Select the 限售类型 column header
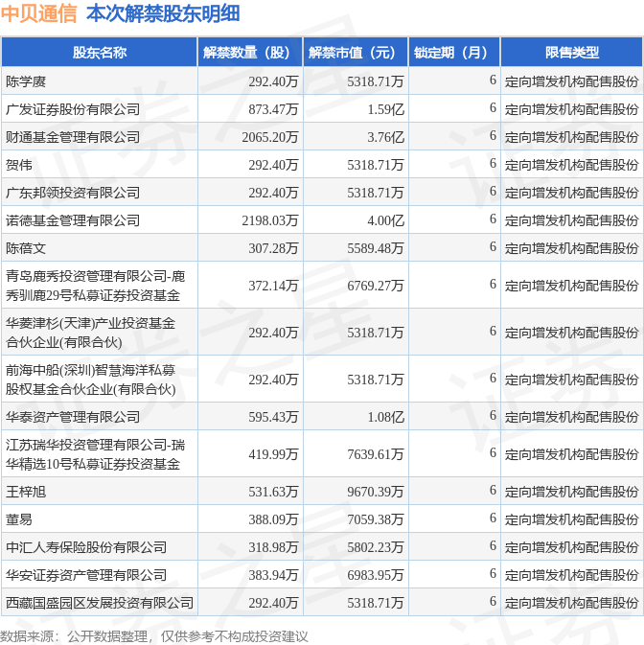Viewport: 644px width, 645px height. point(572,53)
